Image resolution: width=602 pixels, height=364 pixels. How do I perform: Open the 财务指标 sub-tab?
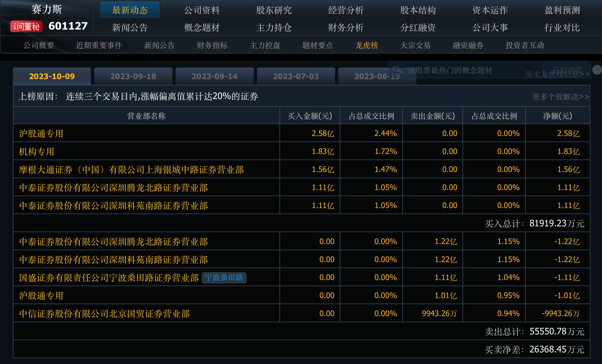(212, 45)
